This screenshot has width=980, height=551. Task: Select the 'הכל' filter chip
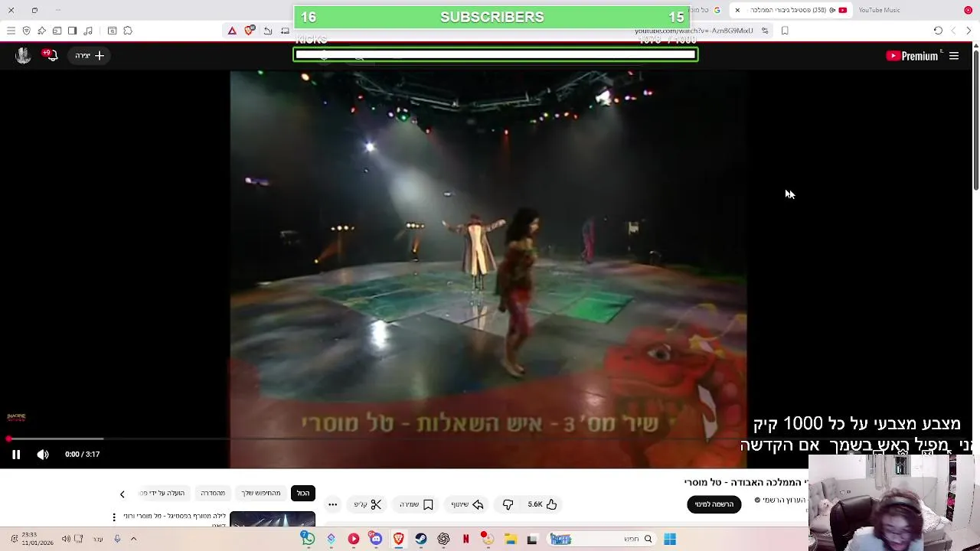[303, 493]
